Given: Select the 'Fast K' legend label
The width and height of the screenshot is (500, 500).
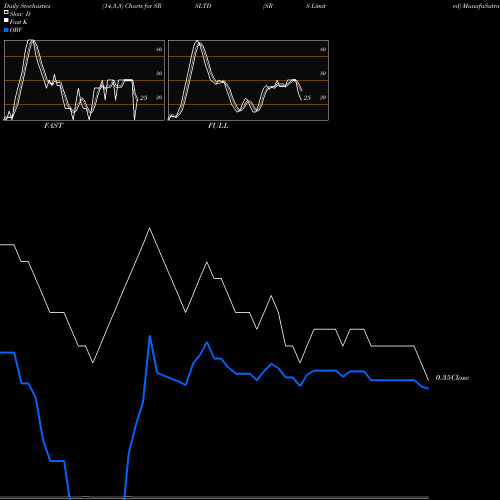Looking at the screenshot, I should click(x=19, y=22).
